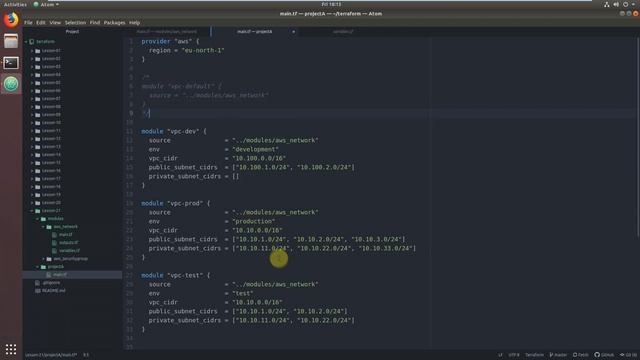Click the green Atom dock icon
Viewport: 640px width, 360px height.
11,84
